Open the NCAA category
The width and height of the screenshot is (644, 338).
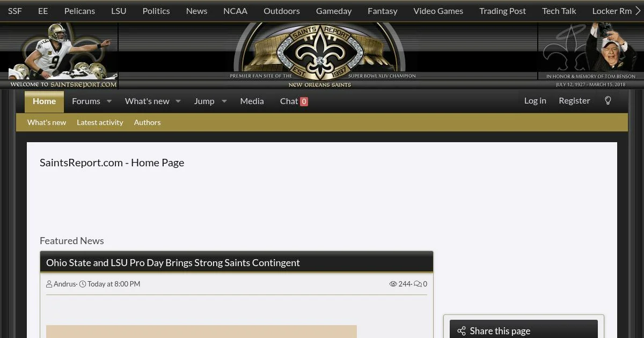[235, 11]
